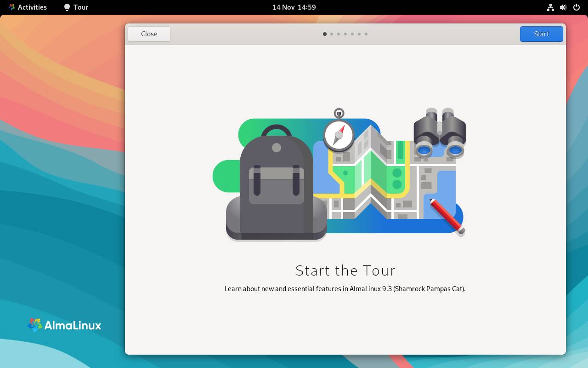The image size is (588, 368).
Task: Click the gray backpack illustration
Action: [x=276, y=189]
